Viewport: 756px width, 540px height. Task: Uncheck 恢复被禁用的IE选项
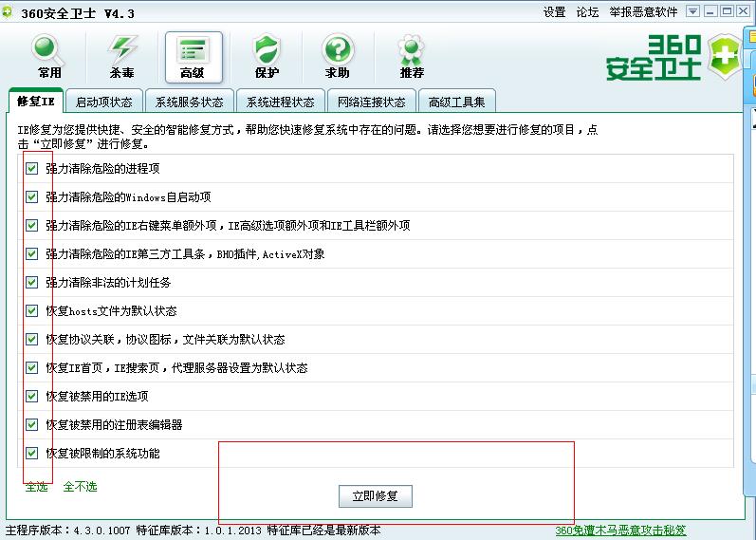32,396
